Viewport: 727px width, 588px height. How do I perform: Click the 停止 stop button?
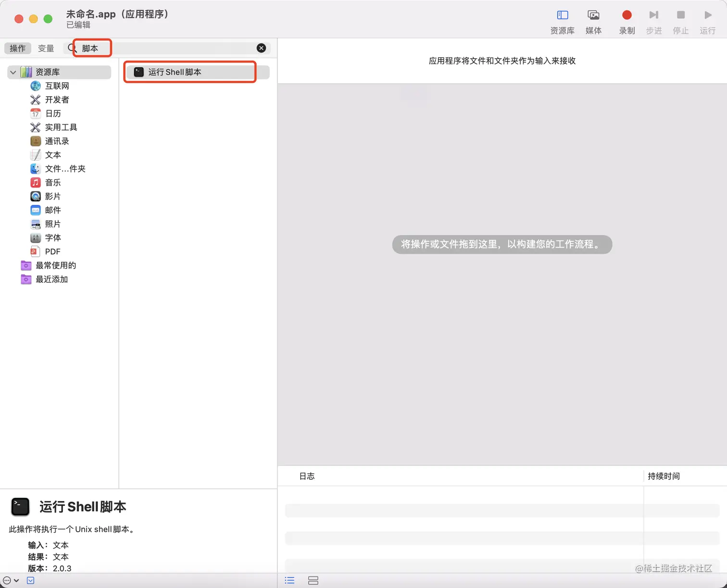pos(680,22)
